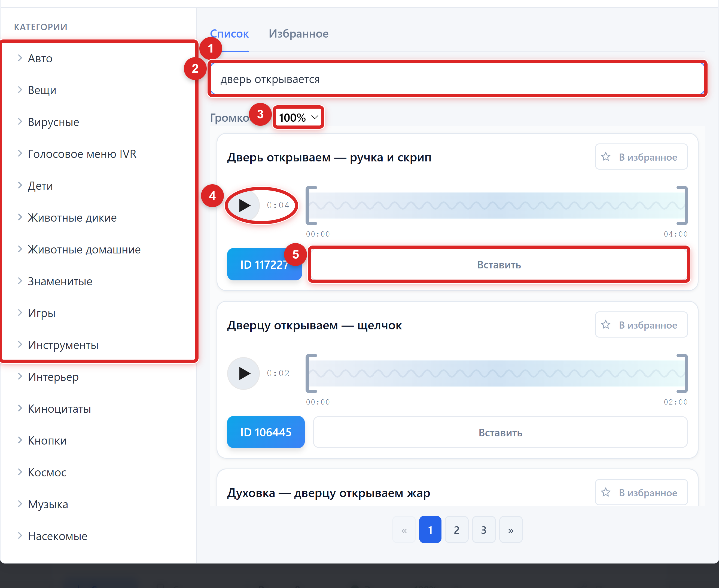Click waveform of 'Дверь открываем — ручка и скрип'
Viewport: 719px width, 588px height.
click(497, 205)
